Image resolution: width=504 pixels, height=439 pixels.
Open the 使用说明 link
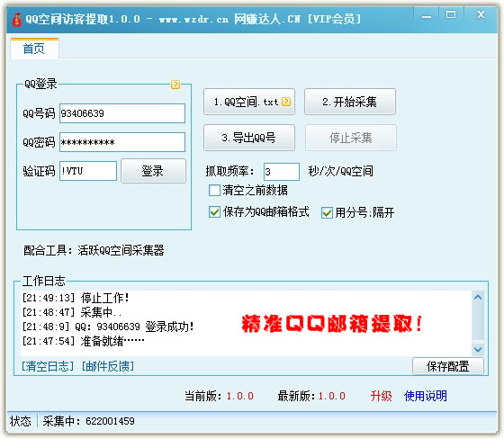(x=426, y=396)
